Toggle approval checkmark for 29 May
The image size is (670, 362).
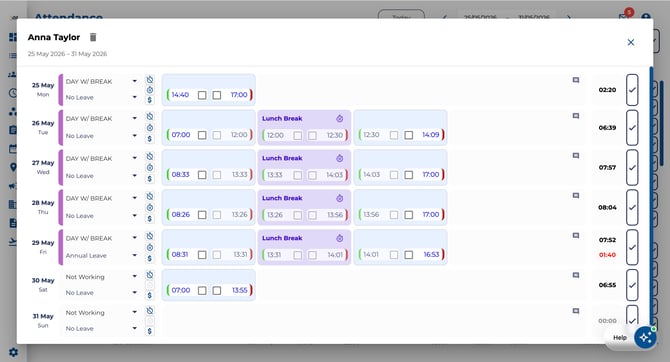tap(632, 247)
